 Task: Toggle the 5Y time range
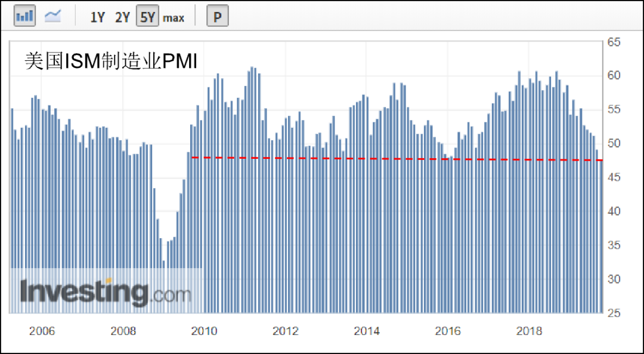click(x=147, y=17)
